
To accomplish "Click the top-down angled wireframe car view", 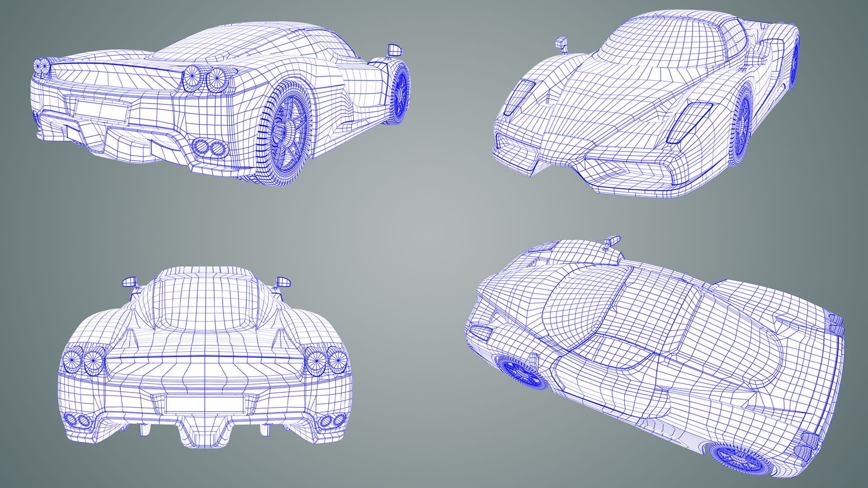I will (656, 357).
